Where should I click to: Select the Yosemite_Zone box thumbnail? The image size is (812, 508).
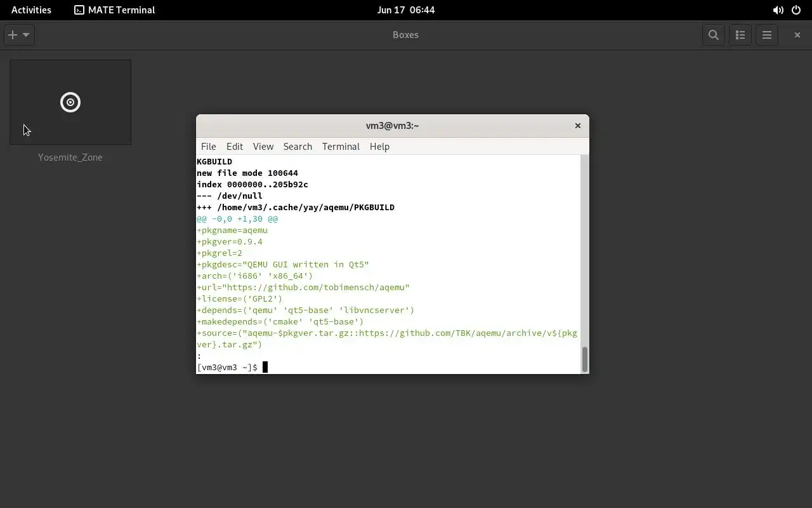click(70, 102)
